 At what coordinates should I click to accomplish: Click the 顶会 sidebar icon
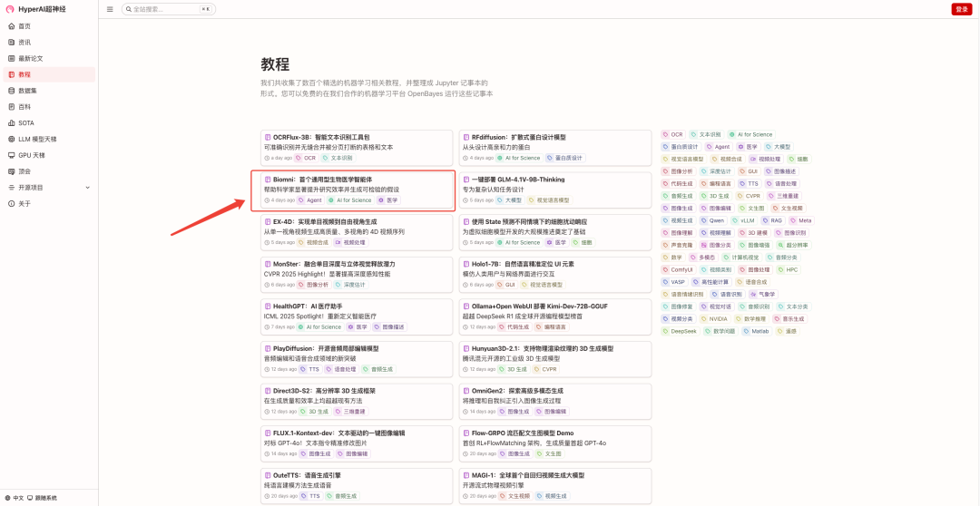[x=11, y=171]
